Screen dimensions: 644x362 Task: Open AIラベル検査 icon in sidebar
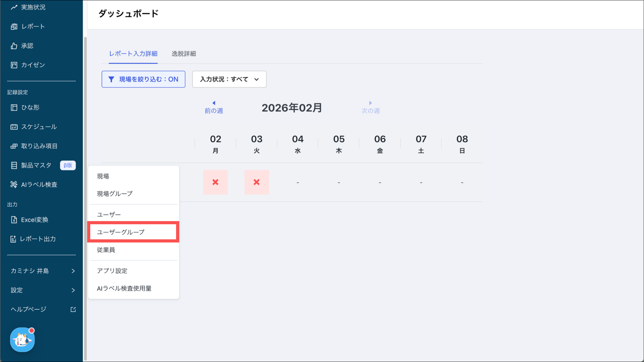coord(14,185)
